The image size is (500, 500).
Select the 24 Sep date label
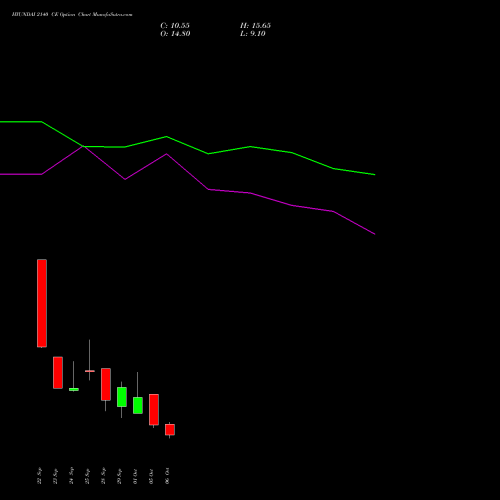[71, 475]
